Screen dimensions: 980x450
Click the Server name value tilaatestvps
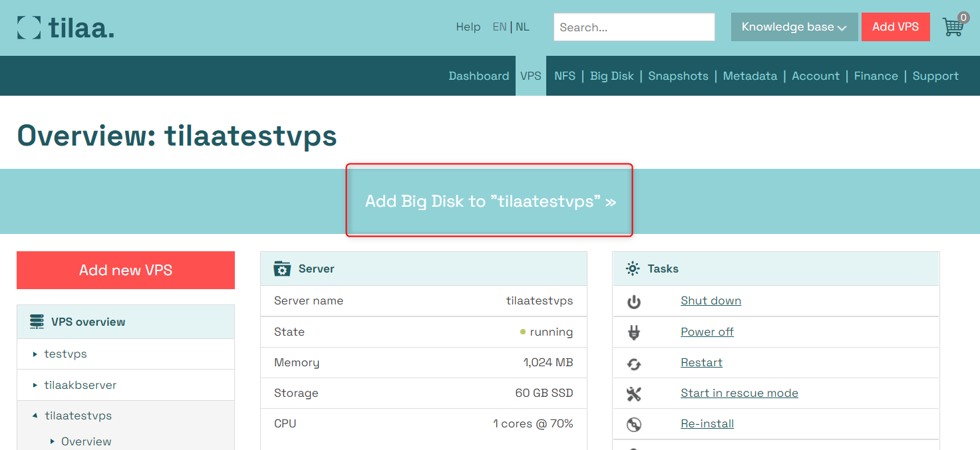point(540,300)
